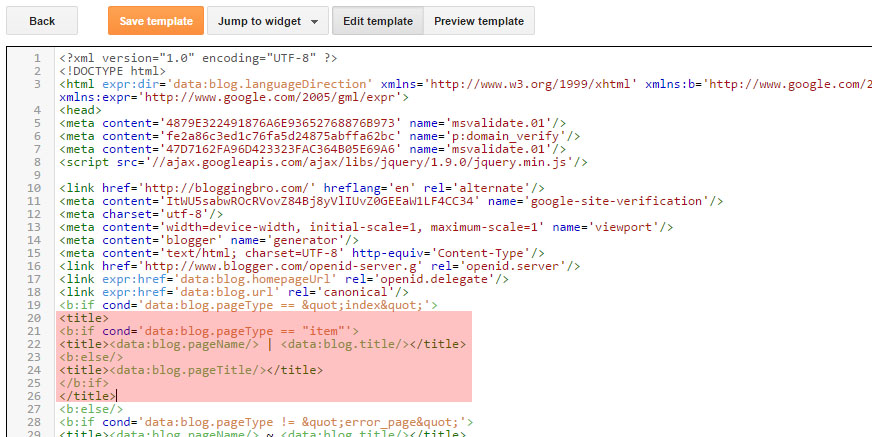Click the viewport meta line
Viewport: 872px width, 437px height.
click(x=366, y=227)
